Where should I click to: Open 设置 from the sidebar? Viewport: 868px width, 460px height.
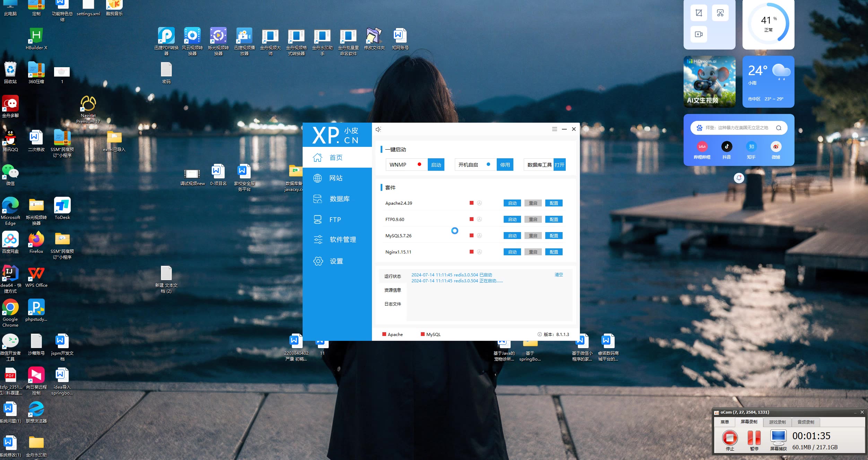click(336, 261)
